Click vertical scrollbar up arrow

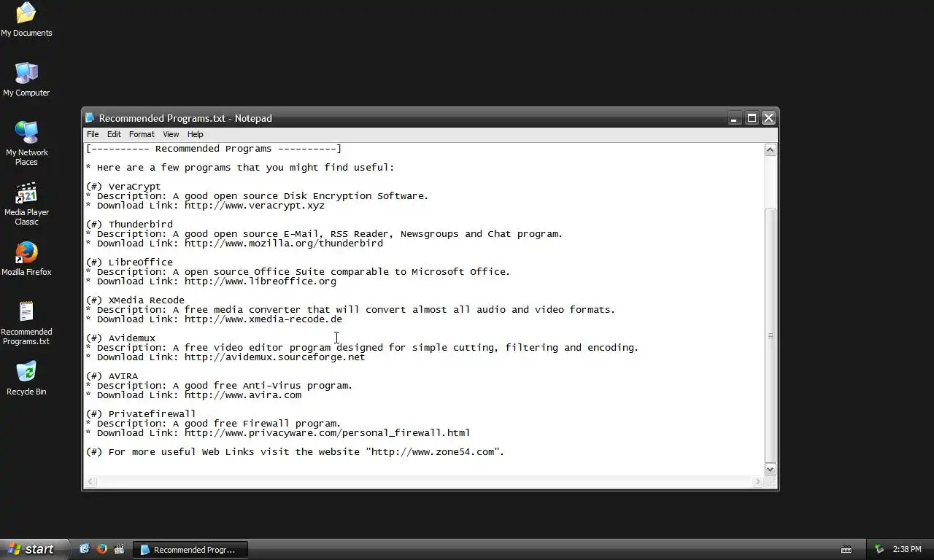(x=770, y=149)
